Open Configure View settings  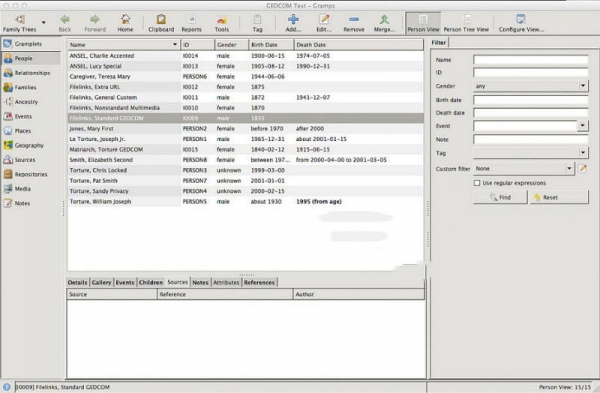[521, 23]
